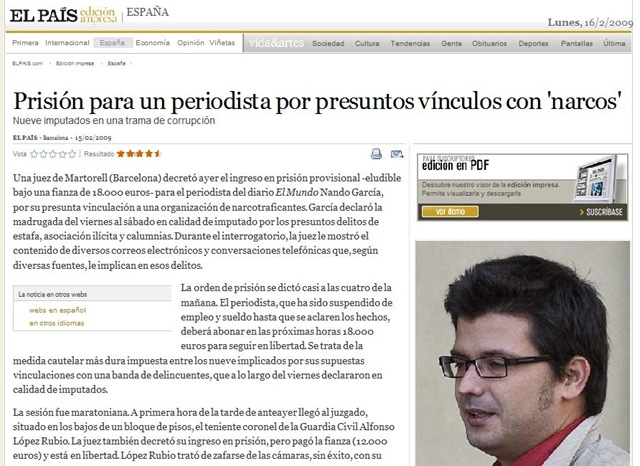Click the 'ver demo' button
This screenshot has width=640, height=466.
[450, 211]
